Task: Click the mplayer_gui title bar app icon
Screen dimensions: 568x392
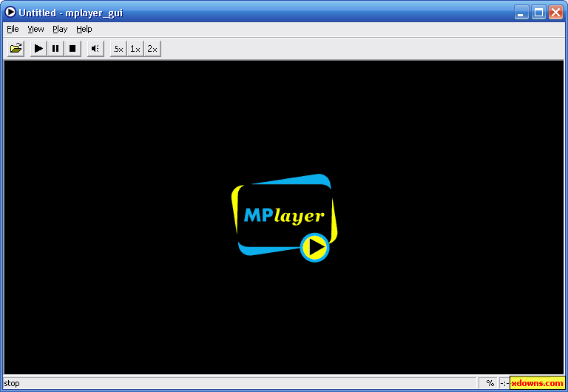Action: (x=10, y=13)
